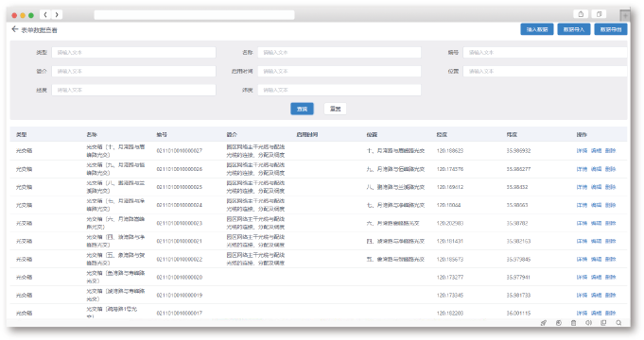Viewport: 644px width, 340px height.
Task: Open 详情 for the row with longitude 120.181431
Action: (x=582, y=241)
